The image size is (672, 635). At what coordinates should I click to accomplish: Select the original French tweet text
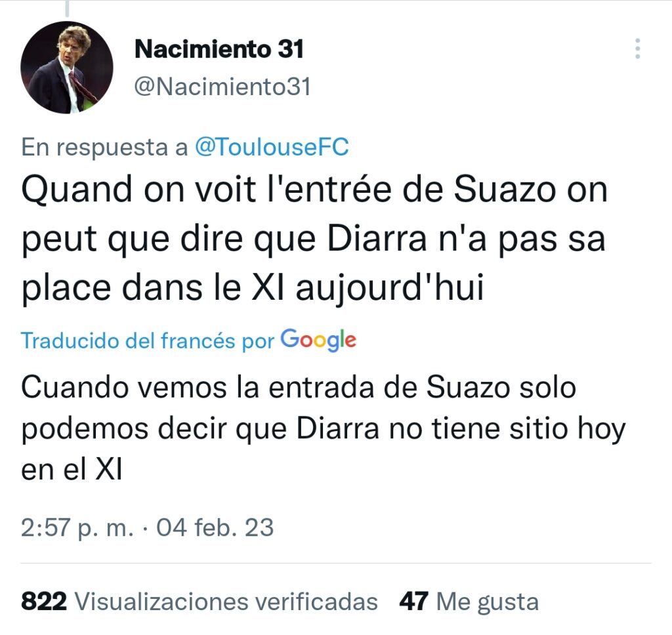[314, 239]
